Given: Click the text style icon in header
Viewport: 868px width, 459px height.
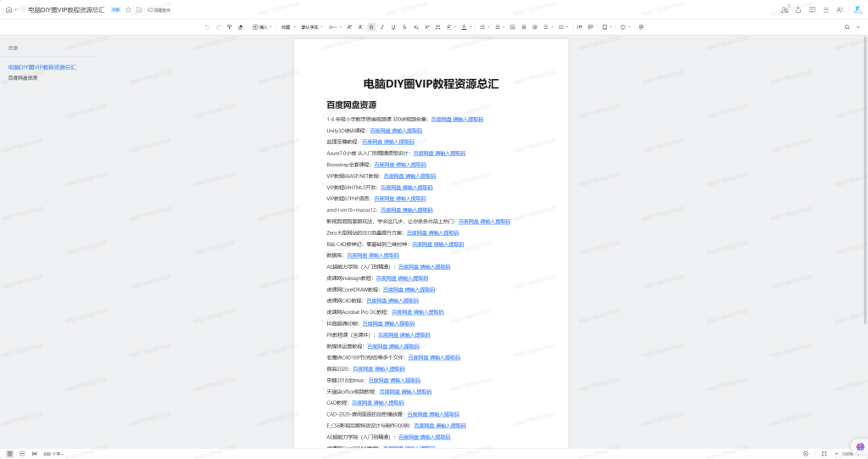Looking at the screenshot, I should 840,9.
